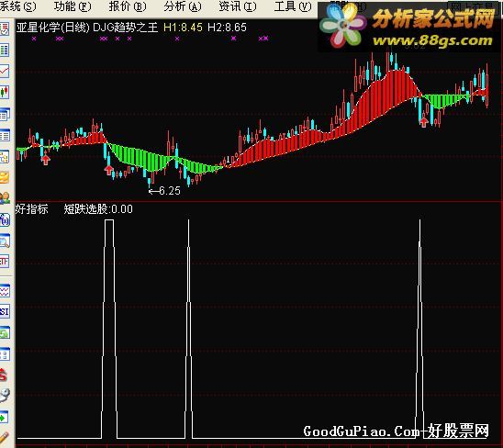Viewport: 503px width, 448px height.
Task: Click the green arrow export sidebar icon
Action: click(x=4, y=418)
